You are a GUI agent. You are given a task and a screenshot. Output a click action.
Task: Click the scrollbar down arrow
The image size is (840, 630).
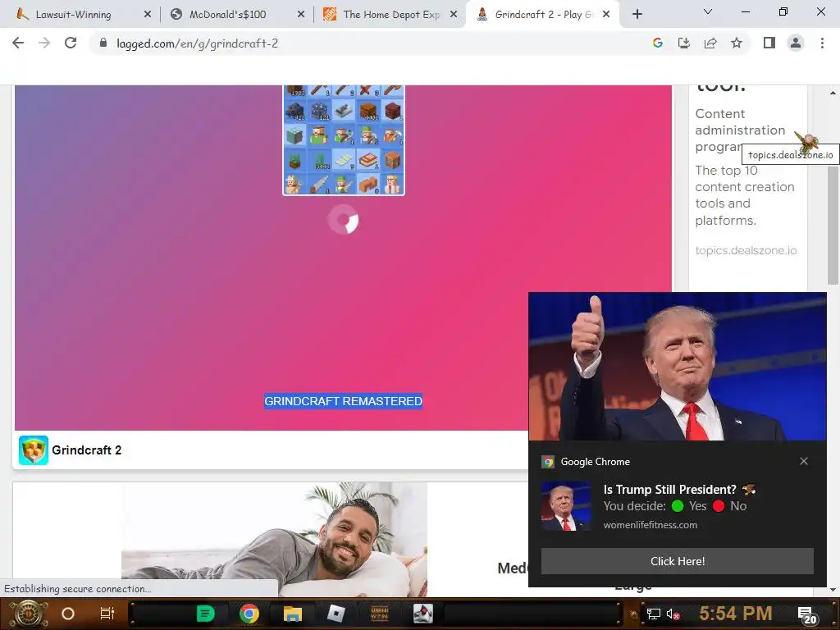(x=833, y=589)
